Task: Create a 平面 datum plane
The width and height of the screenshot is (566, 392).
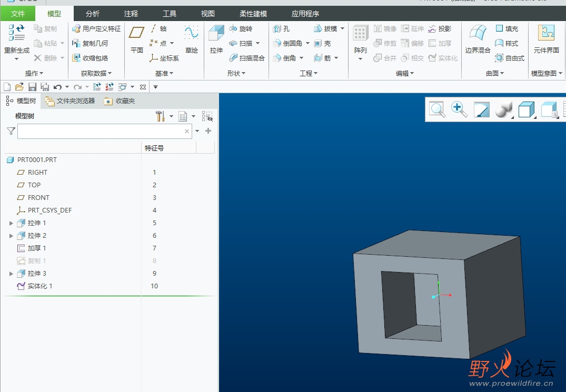Action: [137, 39]
